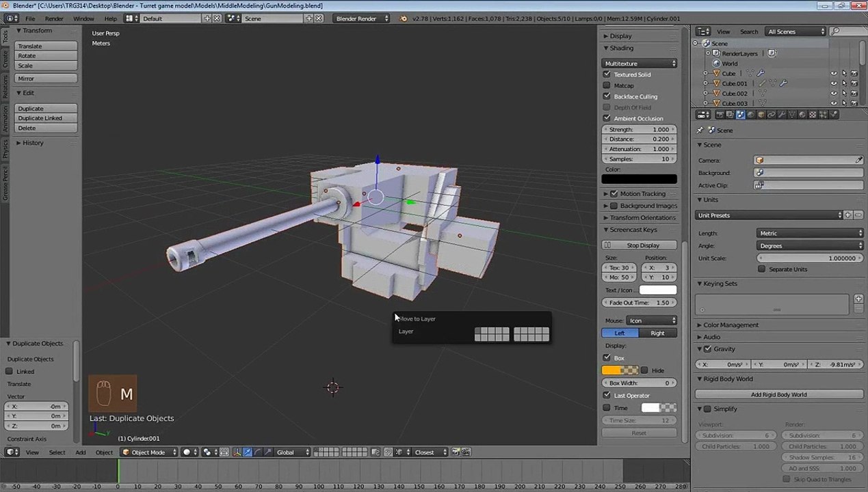The height and width of the screenshot is (492, 868).
Task: Open the Multitexture shading dropdown
Action: tap(640, 64)
